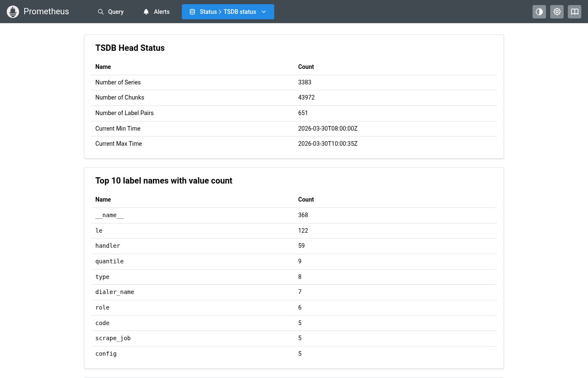Screen dimensions: 588x378
Task: Select the 'Number of Chunks' row label
Action: pyautogui.click(x=120, y=97)
